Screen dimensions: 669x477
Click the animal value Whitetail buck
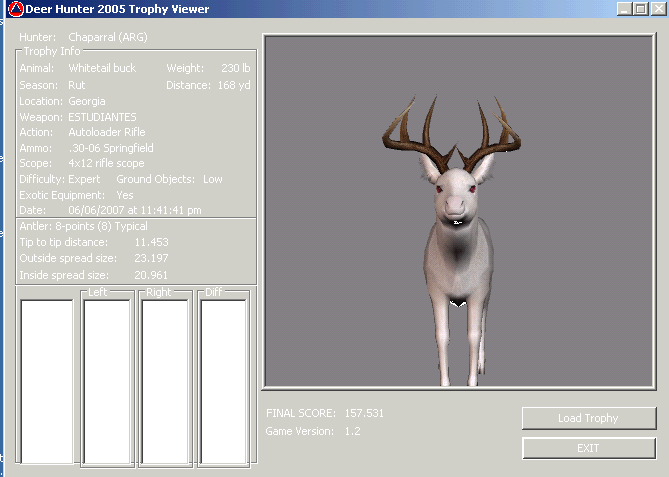[102, 68]
